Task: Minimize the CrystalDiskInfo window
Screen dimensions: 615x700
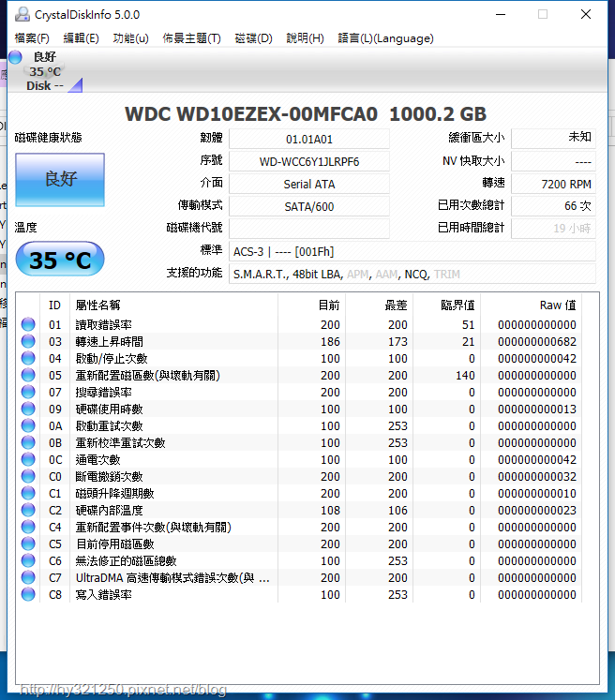Action: pyautogui.click(x=501, y=14)
